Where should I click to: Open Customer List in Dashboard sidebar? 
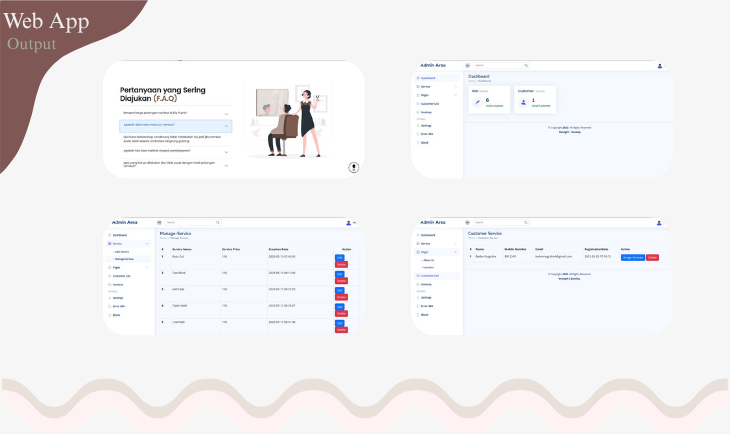point(430,103)
